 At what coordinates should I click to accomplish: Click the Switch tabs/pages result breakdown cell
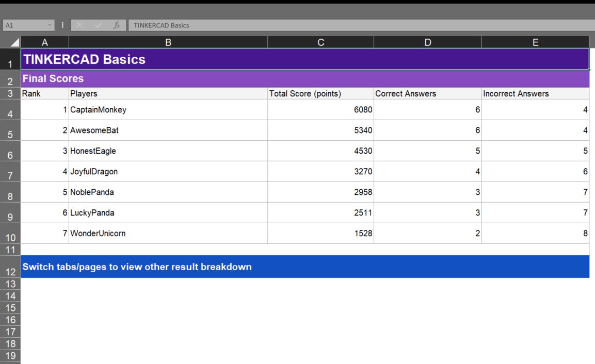[304, 267]
